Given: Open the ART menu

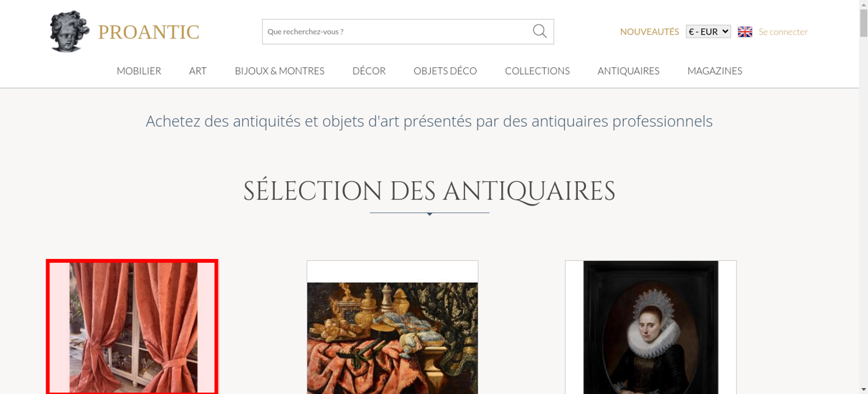Looking at the screenshot, I should (198, 71).
